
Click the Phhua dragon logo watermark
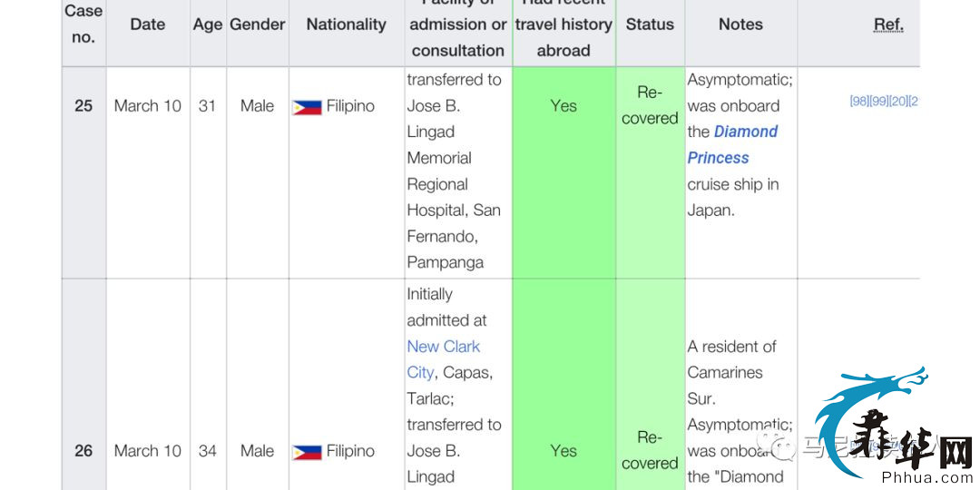click(895, 422)
